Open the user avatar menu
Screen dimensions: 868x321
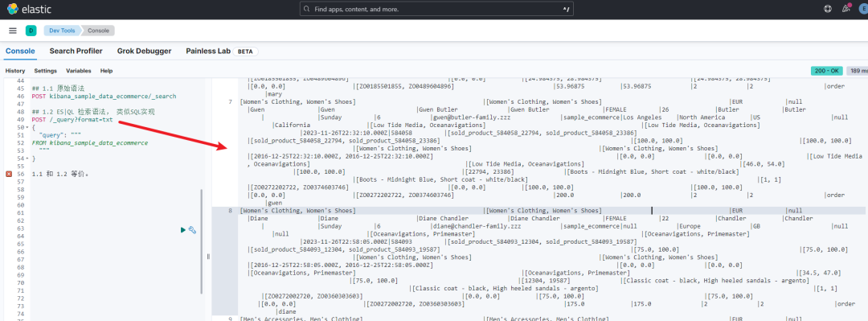(863, 9)
